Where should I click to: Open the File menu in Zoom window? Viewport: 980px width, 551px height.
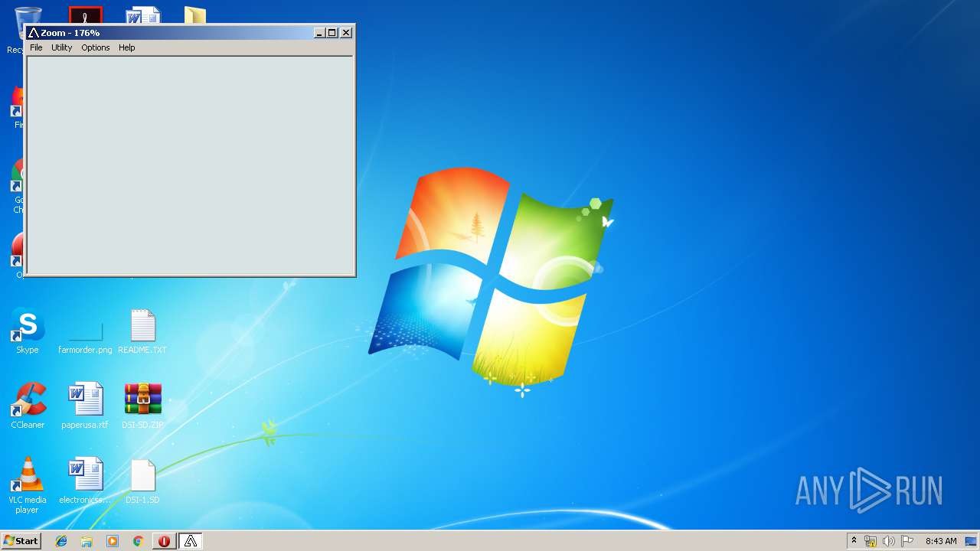[36, 47]
